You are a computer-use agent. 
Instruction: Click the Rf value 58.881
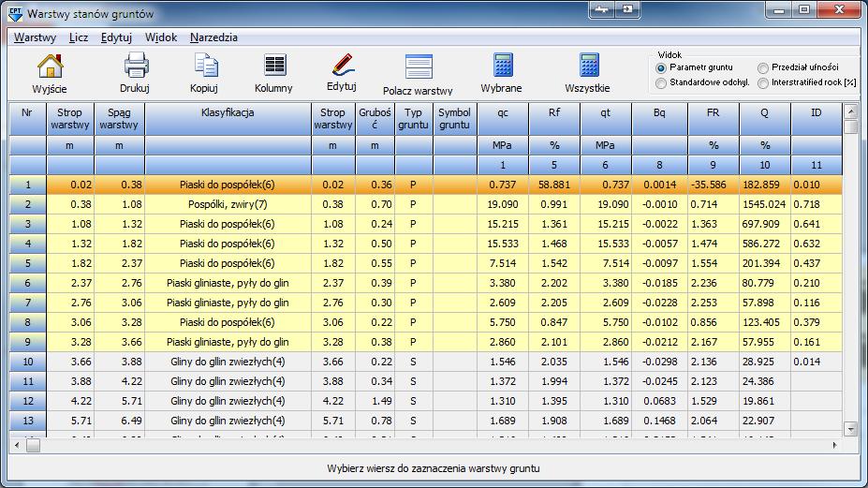tap(554, 185)
